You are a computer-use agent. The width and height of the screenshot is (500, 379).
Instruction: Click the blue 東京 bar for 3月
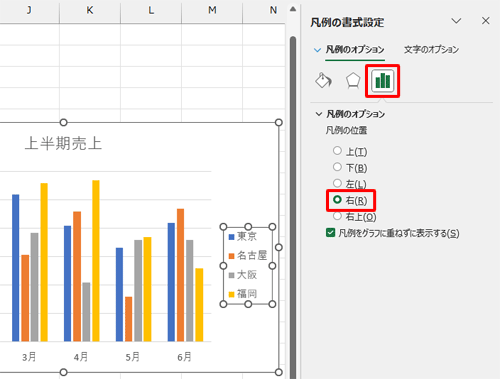(x=16, y=268)
